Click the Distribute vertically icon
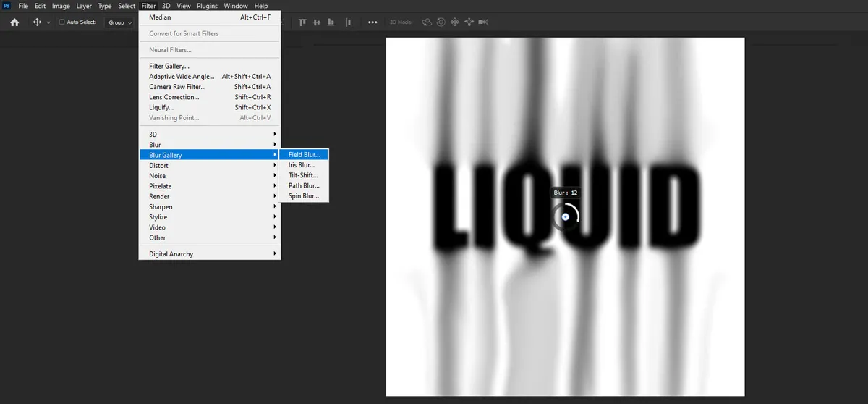868x404 pixels. (x=349, y=22)
